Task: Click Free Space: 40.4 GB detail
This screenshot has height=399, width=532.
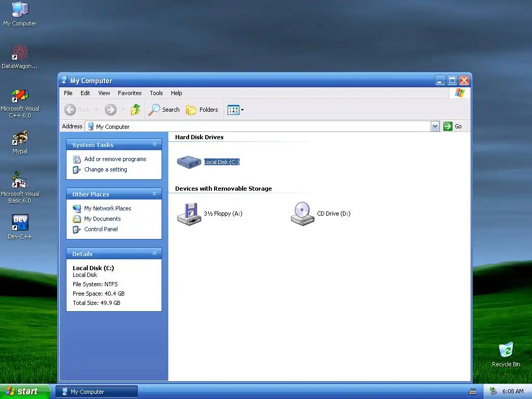Action: (99, 294)
